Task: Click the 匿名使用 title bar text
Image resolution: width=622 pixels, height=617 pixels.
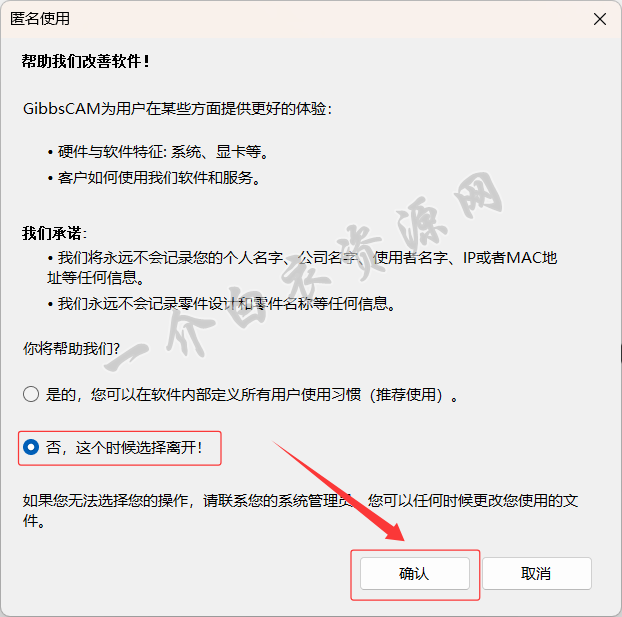Action: [x=40, y=18]
